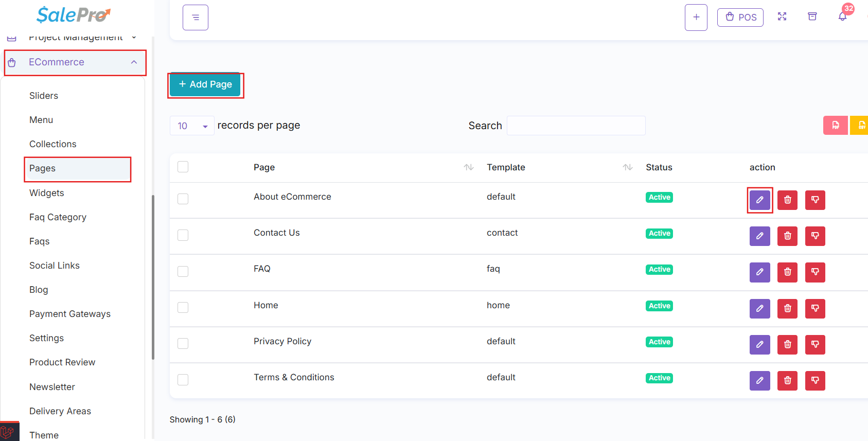This screenshot has width=868, height=441.
Task: Click thumbs-down icon for About eCommerce row
Action: pos(815,200)
